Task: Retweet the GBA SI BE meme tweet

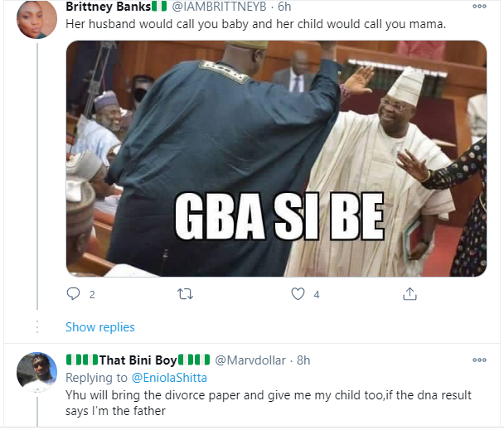Action: click(x=187, y=293)
